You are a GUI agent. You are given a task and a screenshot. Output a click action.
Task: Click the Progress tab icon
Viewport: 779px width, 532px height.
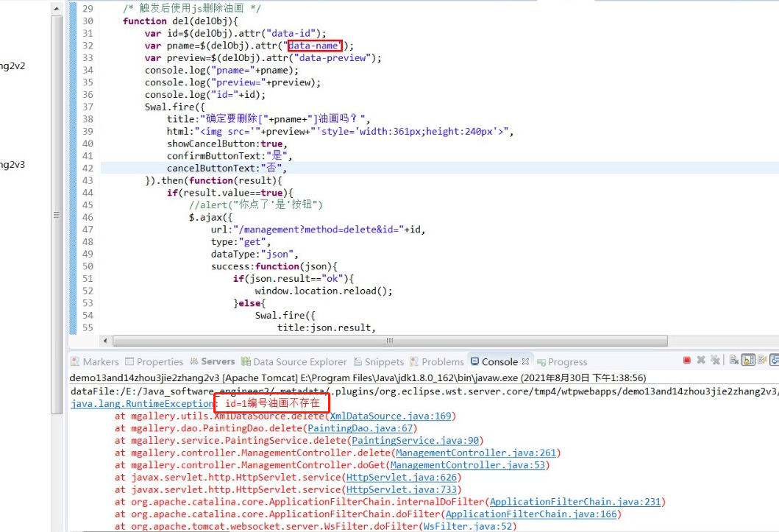point(541,362)
